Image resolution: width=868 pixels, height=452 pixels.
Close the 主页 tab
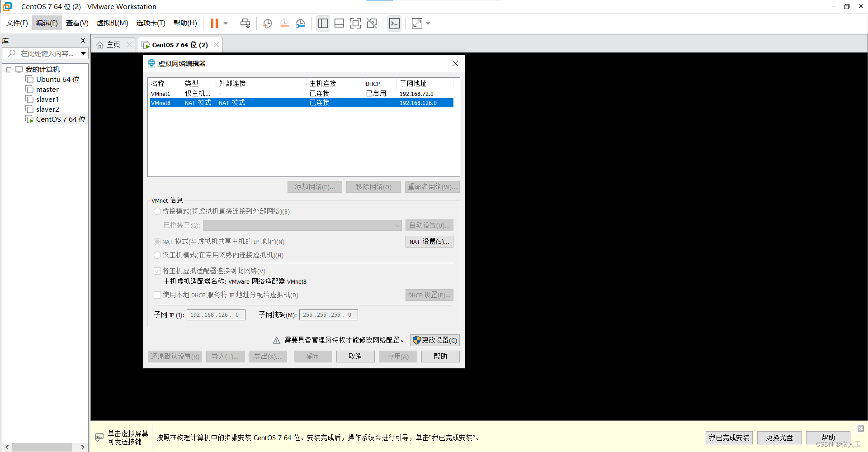coord(130,44)
